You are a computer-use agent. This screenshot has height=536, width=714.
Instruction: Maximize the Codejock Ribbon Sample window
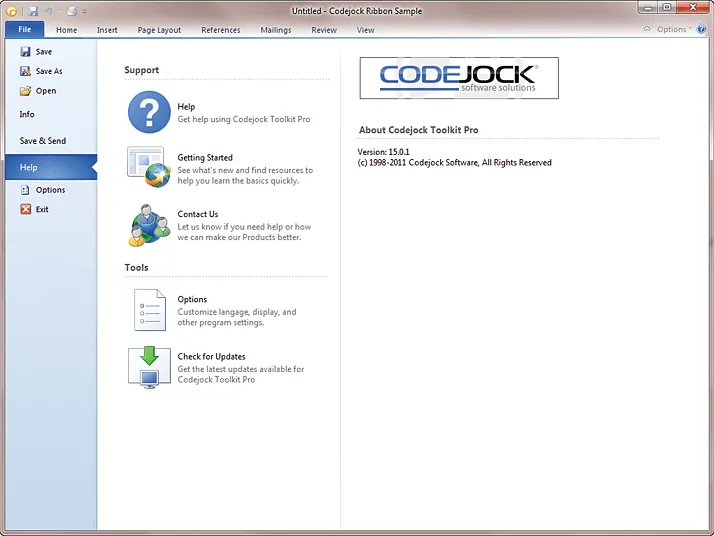667,8
